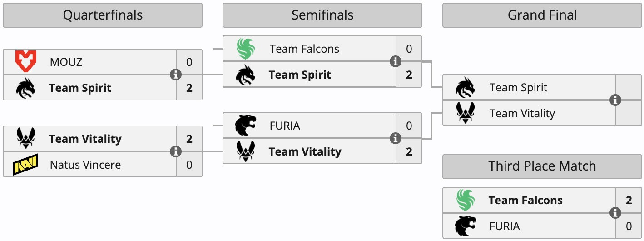644x241 pixels.
Task: Click the FURIA logo in Semifinals
Action: [246, 126]
